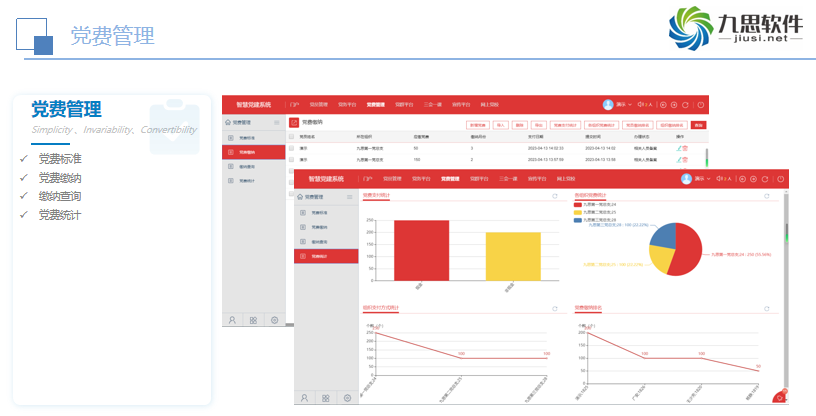Viewport: 816px width, 416px height.
Task: Select 党费统计 in the front window sidebar
Action: [319, 256]
